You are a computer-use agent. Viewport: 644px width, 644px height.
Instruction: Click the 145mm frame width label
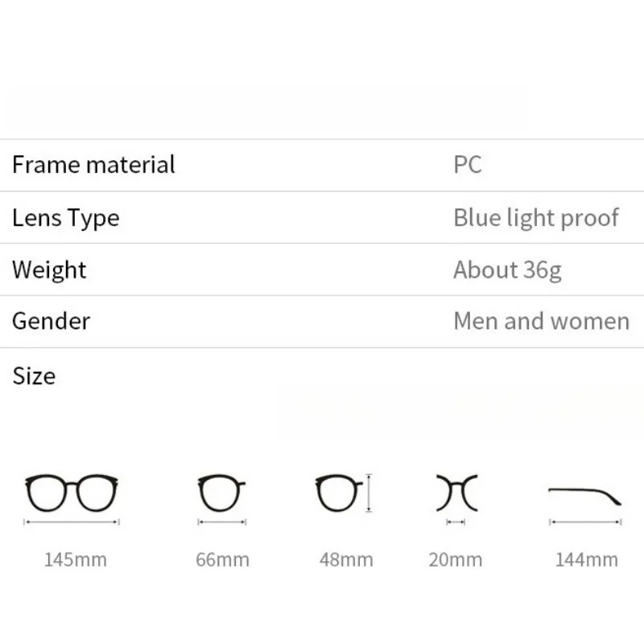pyautogui.click(x=75, y=559)
